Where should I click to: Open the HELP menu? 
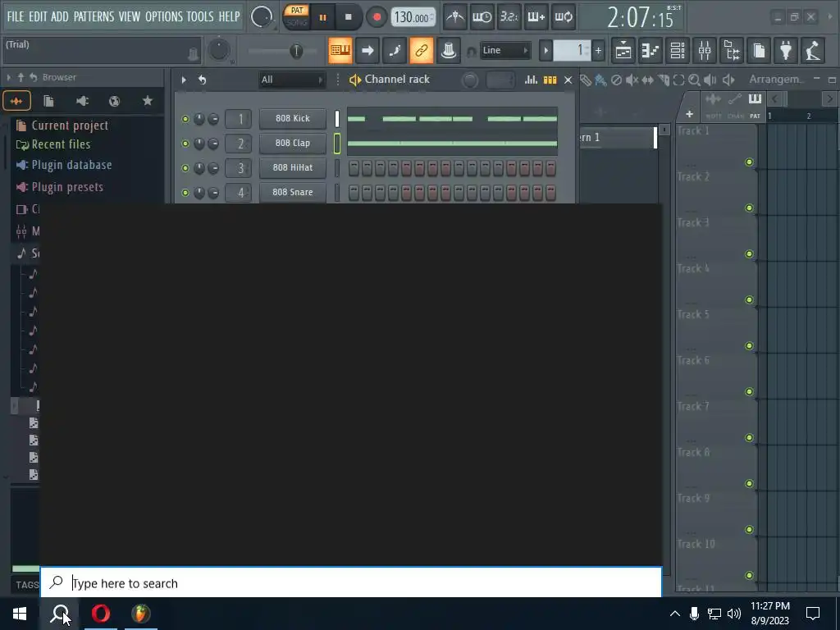tap(229, 16)
